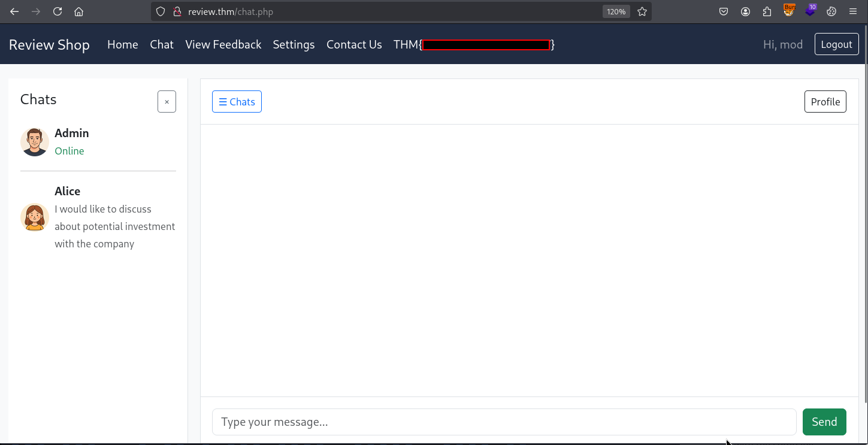Close the Chats sidebar with the × button
Image resolution: width=868 pixels, height=445 pixels.
pyautogui.click(x=167, y=102)
